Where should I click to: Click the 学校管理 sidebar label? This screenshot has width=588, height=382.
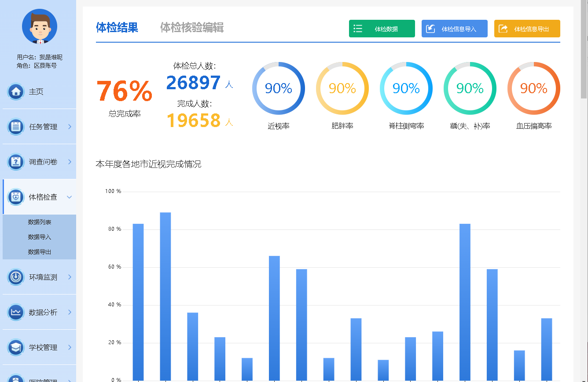[43, 347]
